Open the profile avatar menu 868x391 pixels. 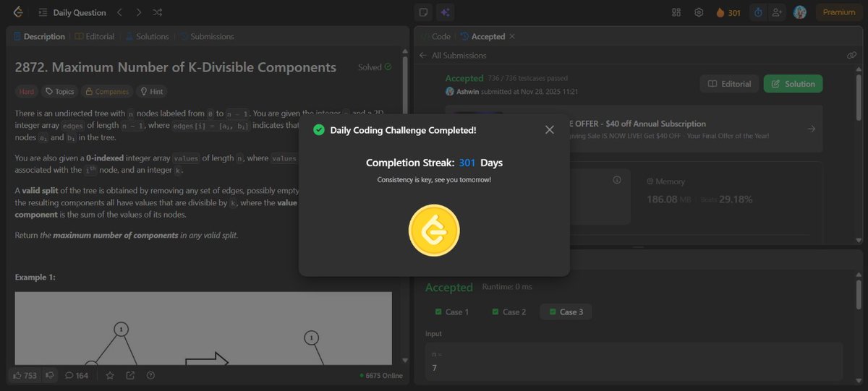(x=799, y=12)
